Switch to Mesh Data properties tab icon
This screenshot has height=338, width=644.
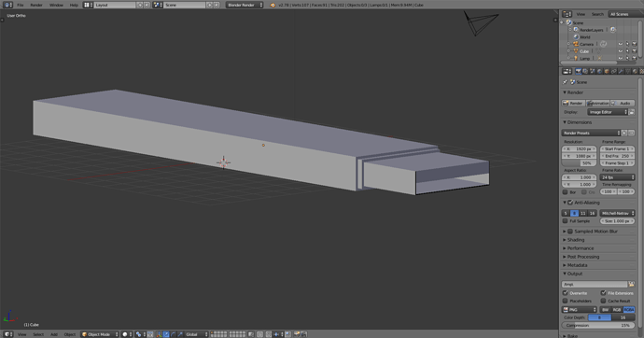point(628,72)
